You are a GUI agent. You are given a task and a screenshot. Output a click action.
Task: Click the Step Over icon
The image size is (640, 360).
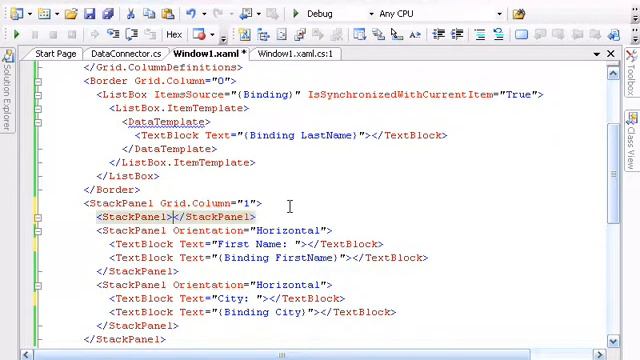pyautogui.click(x=131, y=34)
